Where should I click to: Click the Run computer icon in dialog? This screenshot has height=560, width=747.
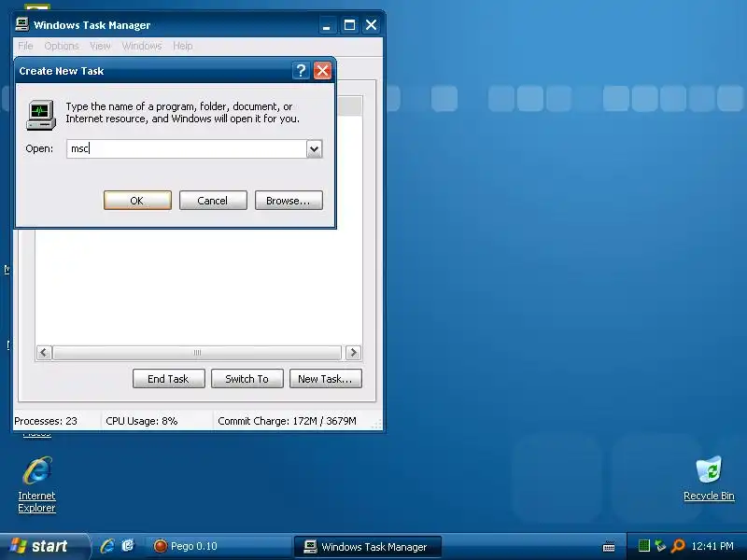(x=41, y=115)
